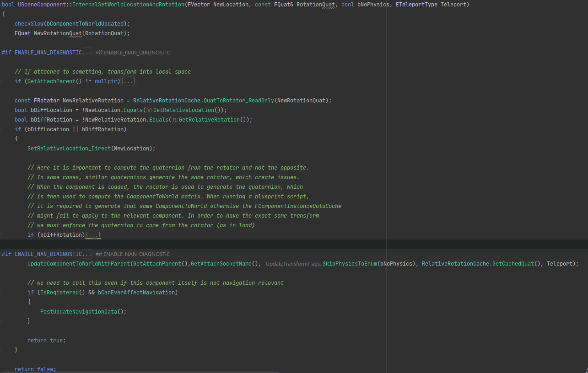Click gutter fold marker beside if (GetAttachParent() line
Viewport: 588px width, 373px height.
coord(1,81)
